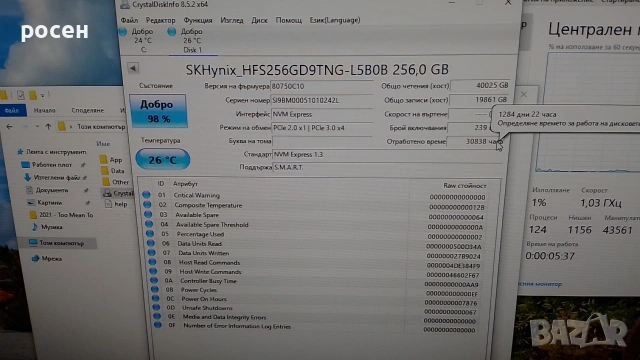The width and height of the screenshot is (640, 360).
Task: Click the standard field NVM Express 1.3
Action: [387, 154]
